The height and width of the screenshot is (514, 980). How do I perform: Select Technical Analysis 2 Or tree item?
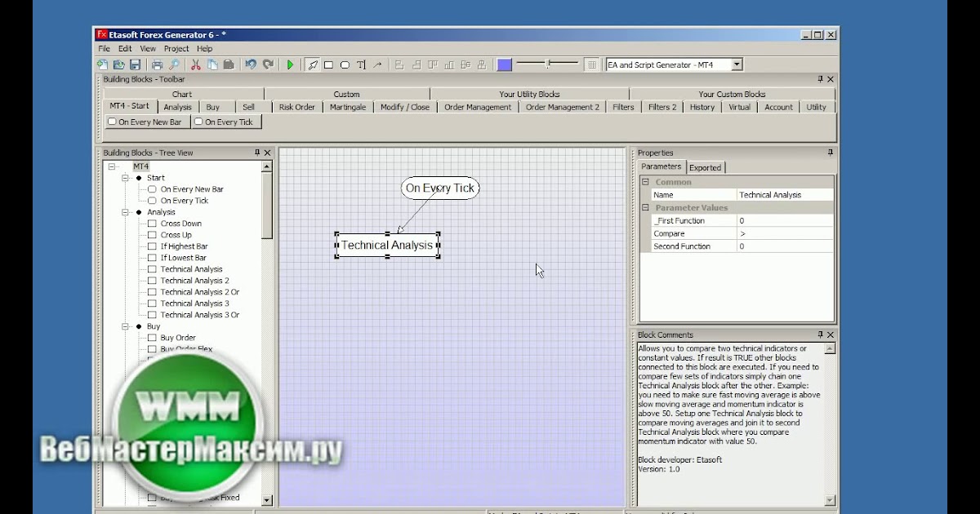199,292
